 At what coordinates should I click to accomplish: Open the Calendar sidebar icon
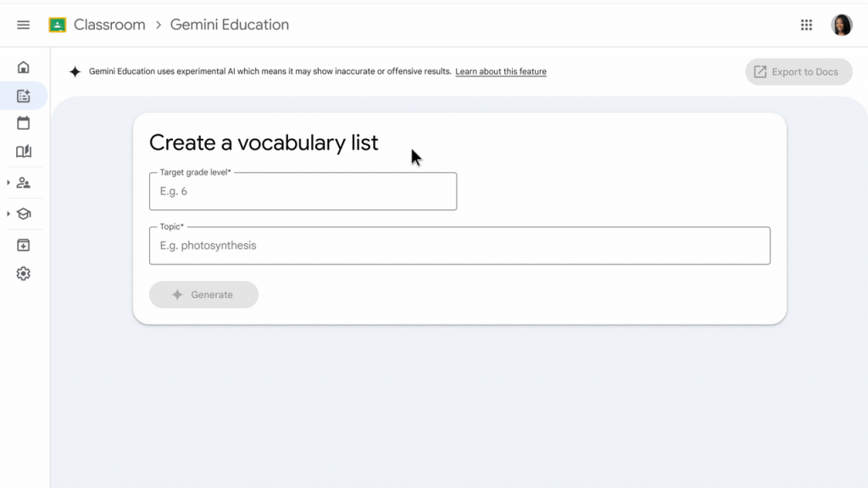tap(24, 123)
